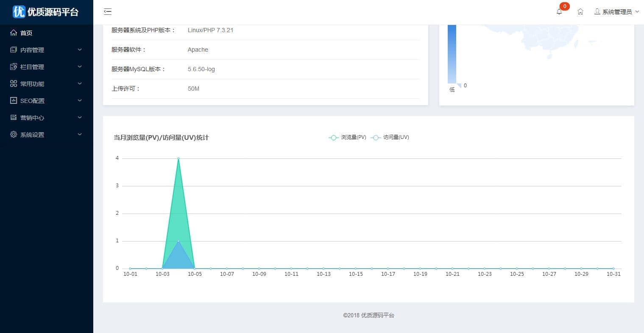Click the home icon in top bar
The image size is (644, 333).
tap(580, 12)
